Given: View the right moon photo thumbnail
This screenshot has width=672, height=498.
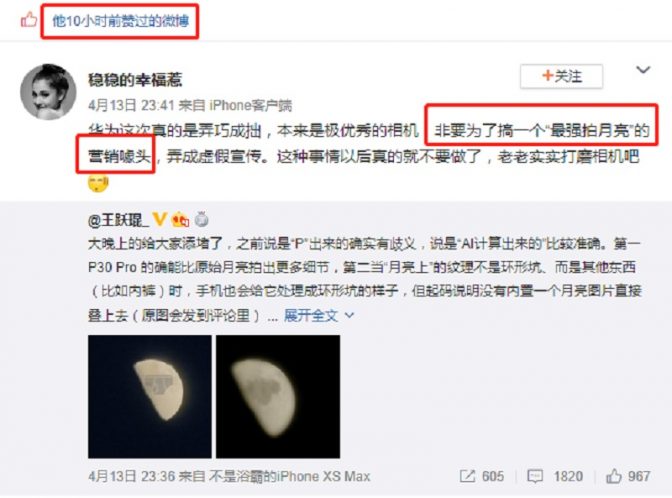Looking at the screenshot, I should pyautogui.click(x=278, y=397).
